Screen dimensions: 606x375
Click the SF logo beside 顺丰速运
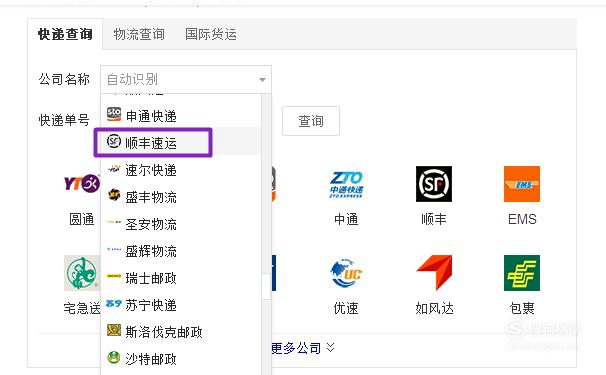click(114, 141)
